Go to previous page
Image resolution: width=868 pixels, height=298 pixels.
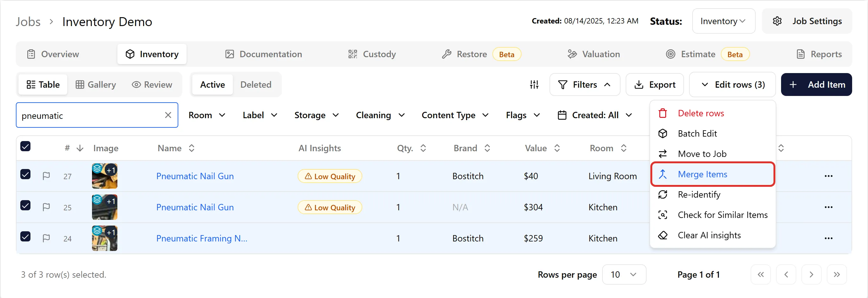click(x=786, y=274)
